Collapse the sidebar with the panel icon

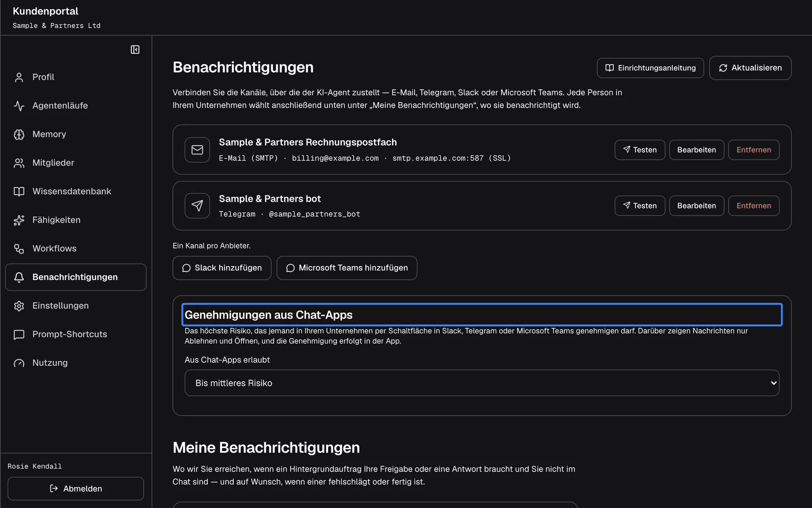tap(135, 50)
